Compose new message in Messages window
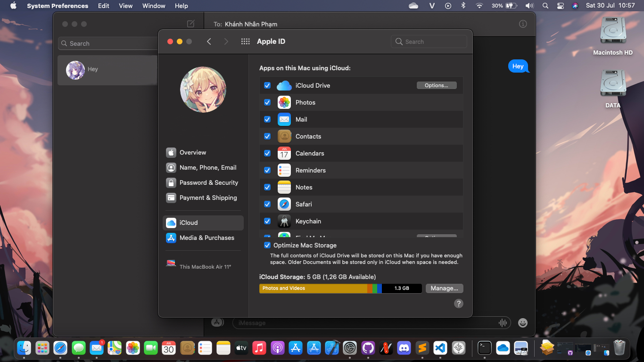 click(191, 24)
